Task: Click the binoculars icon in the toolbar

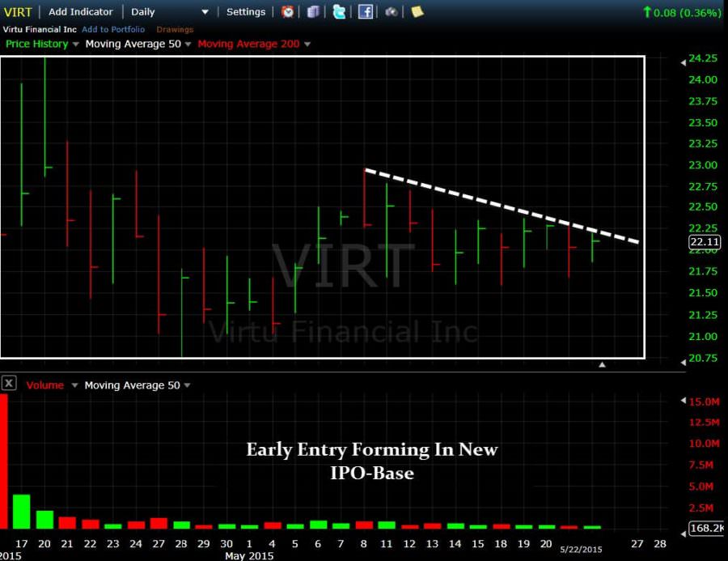Action: [x=391, y=11]
